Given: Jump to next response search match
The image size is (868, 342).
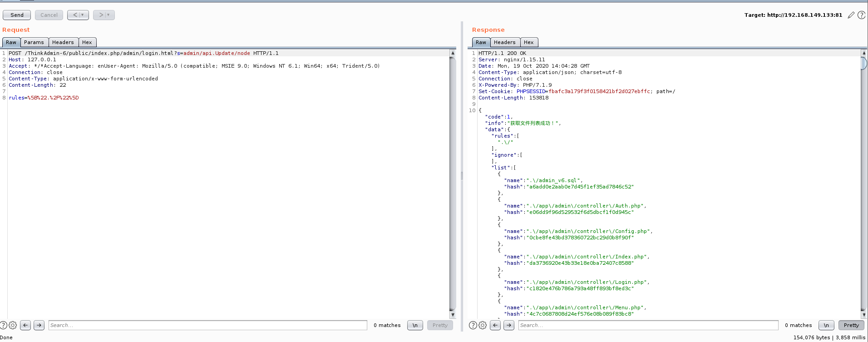Looking at the screenshot, I should point(509,325).
